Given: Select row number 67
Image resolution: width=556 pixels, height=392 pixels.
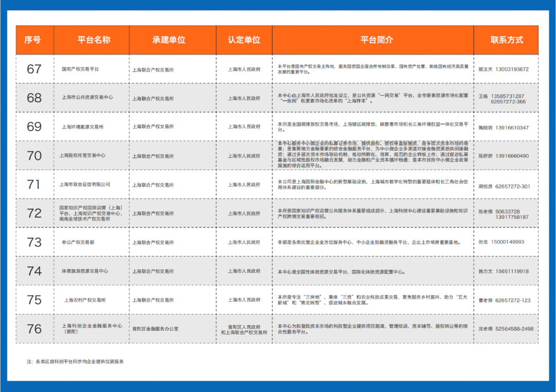Looking at the screenshot, I should tap(34, 69).
